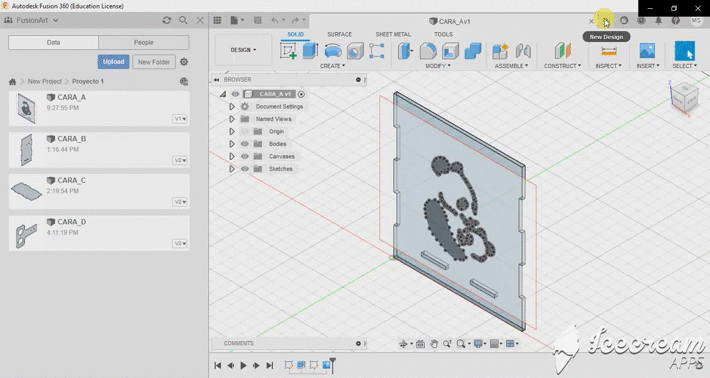
Task: Activate the CARA_A v1 component radio button
Action: click(x=301, y=94)
